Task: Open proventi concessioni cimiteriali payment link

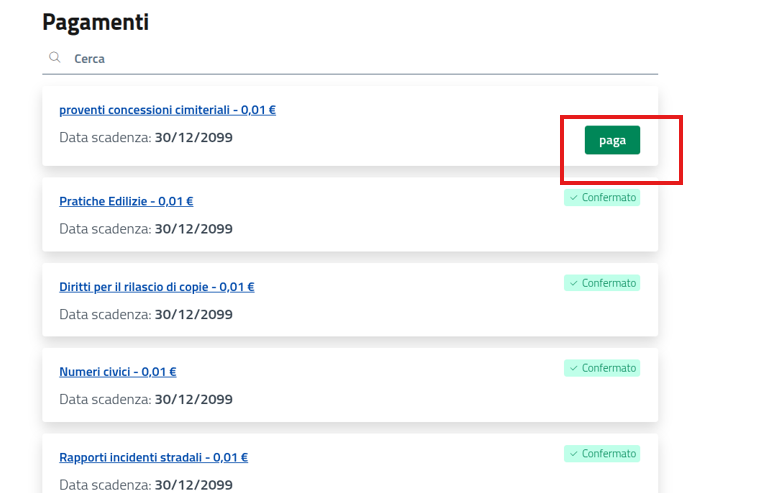Action: coord(167,110)
